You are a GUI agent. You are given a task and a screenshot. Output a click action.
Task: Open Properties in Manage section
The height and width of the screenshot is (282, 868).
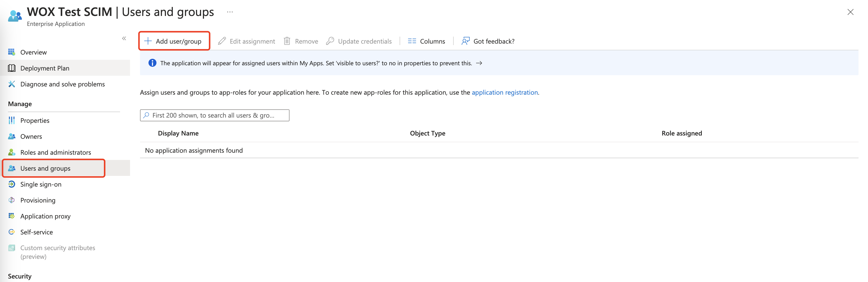click(x=35, y=121)
